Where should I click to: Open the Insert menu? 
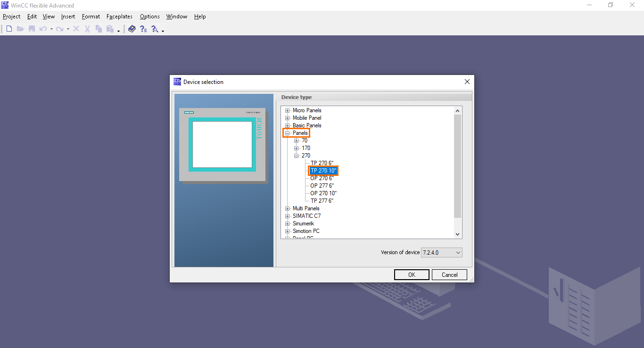coord(68,17)
